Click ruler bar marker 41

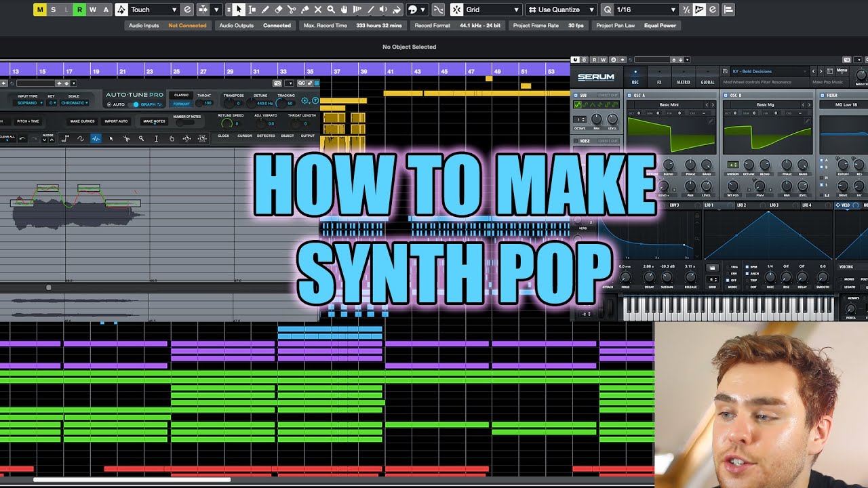(391, 70)
